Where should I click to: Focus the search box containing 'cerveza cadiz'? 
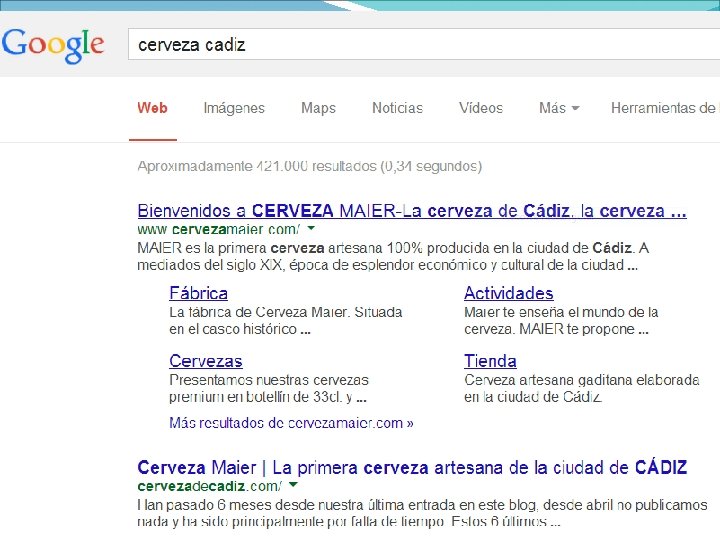pos(424,45)
